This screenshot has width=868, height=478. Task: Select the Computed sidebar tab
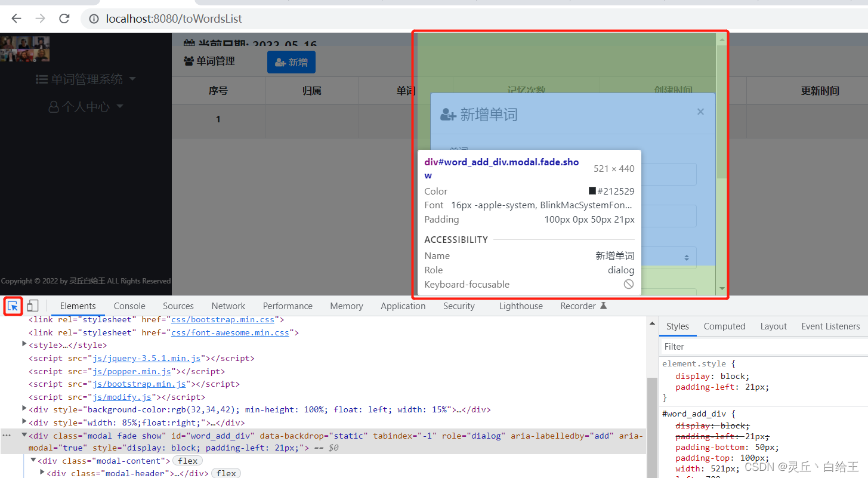(724, 326)
